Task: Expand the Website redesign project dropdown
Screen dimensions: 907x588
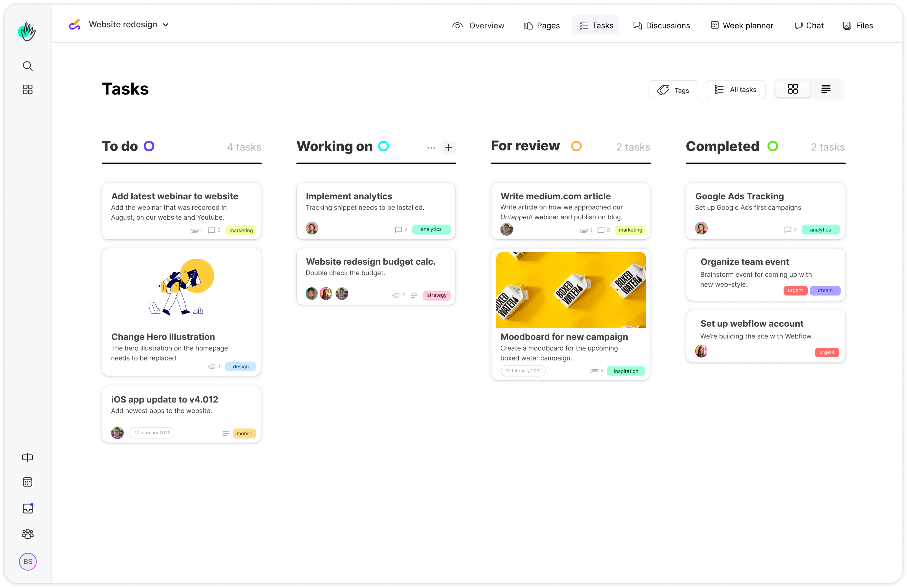Action: tap(165, 25)
